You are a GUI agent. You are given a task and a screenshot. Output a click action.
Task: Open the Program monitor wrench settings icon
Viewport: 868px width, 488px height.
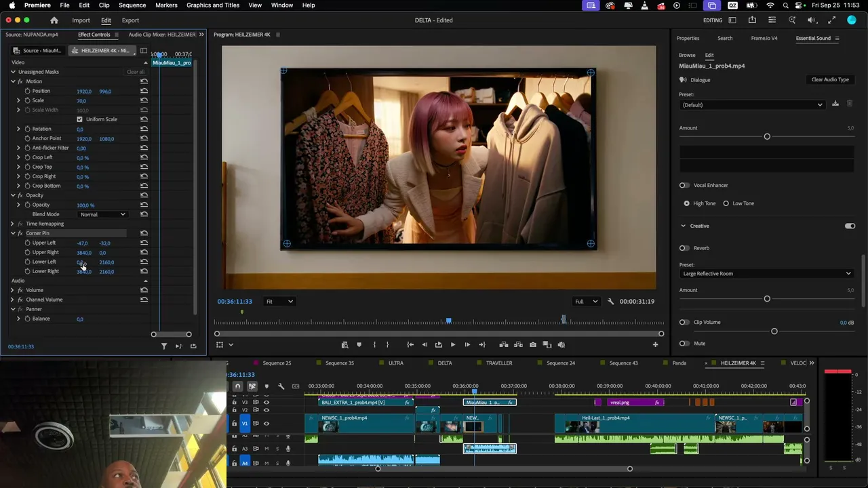pos(610,302)
